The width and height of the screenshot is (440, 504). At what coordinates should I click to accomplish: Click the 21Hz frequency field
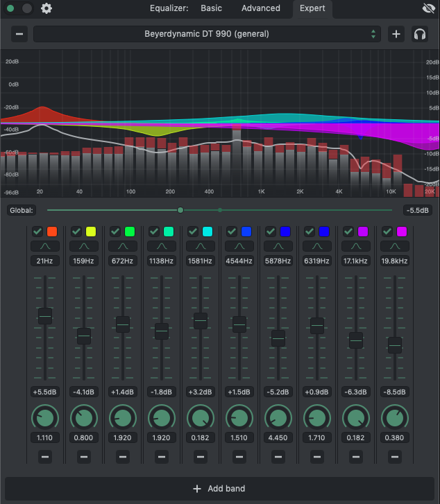coord(45,261)
